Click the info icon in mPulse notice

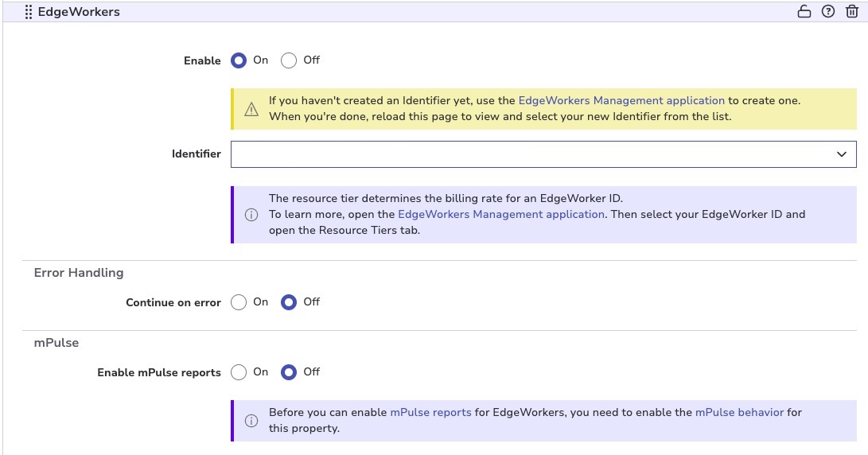click(251, 421)
